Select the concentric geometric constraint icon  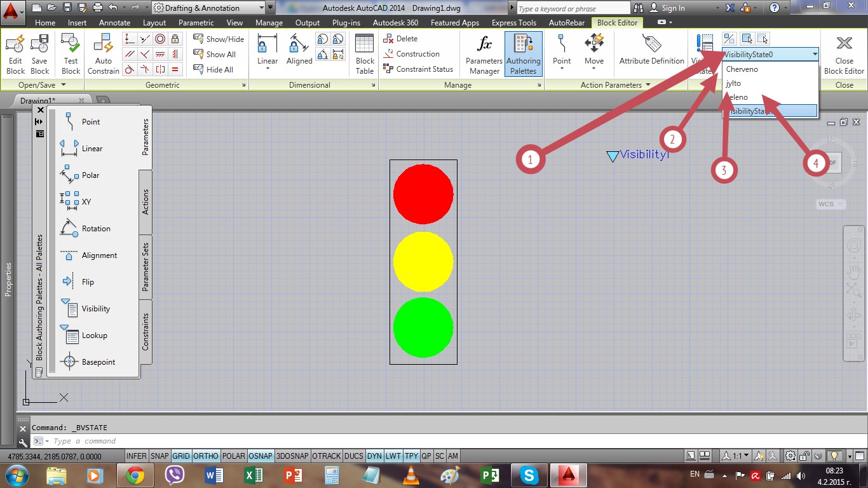[x=160, y=39]
